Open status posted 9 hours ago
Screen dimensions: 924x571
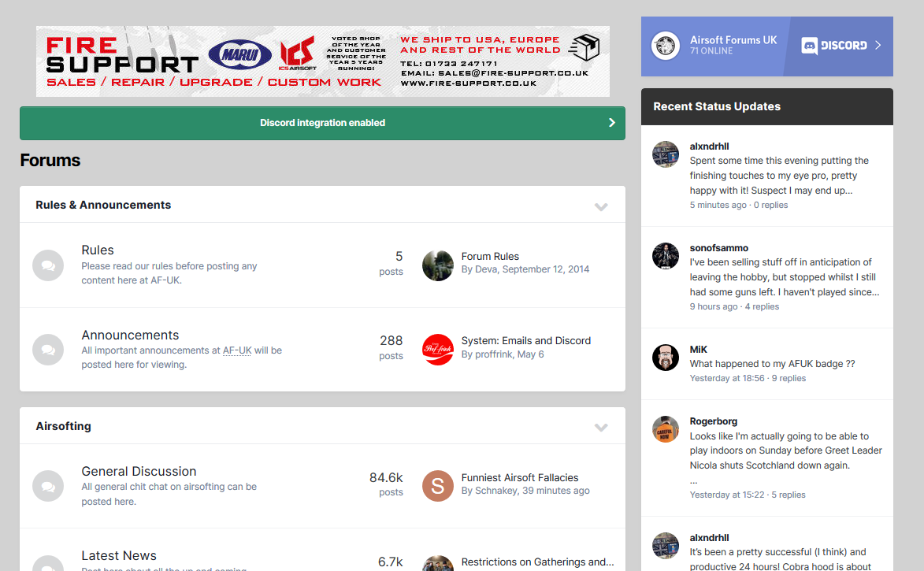pyautogui.click(x=714, y=306)
